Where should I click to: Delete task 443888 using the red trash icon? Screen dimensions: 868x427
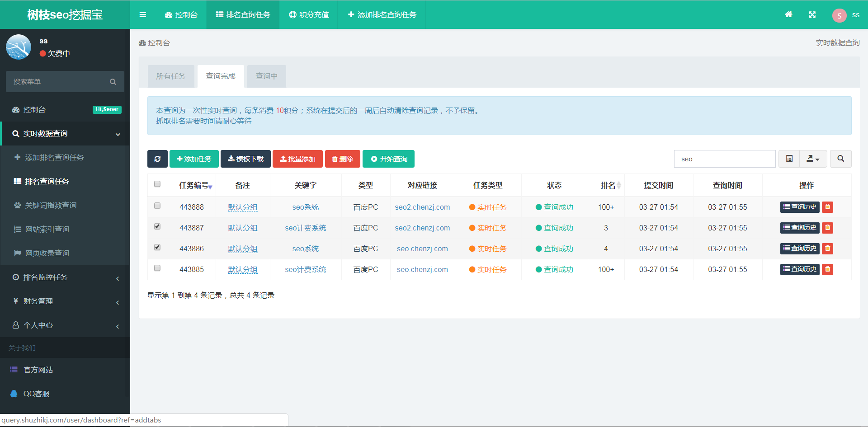click(827, 207)
